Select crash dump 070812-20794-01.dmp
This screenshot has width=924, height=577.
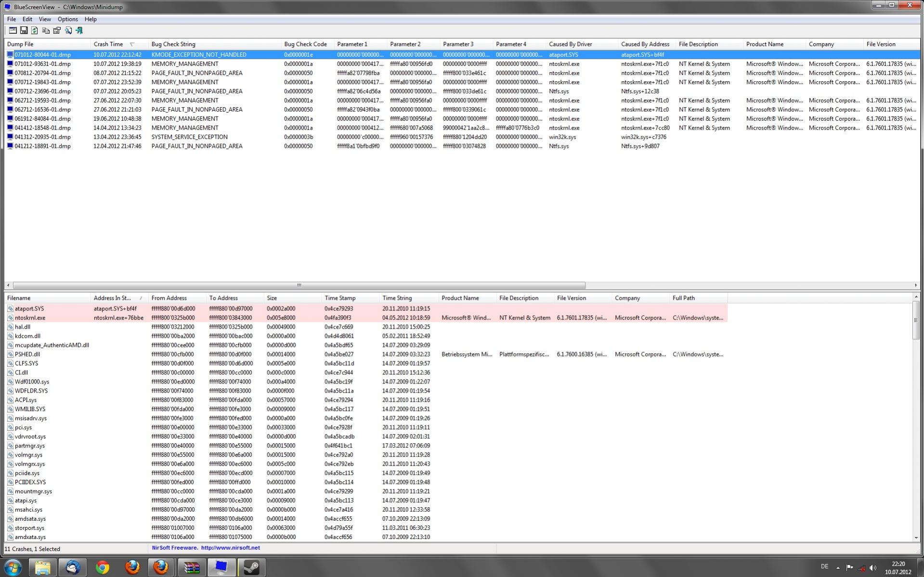(462, 73)
